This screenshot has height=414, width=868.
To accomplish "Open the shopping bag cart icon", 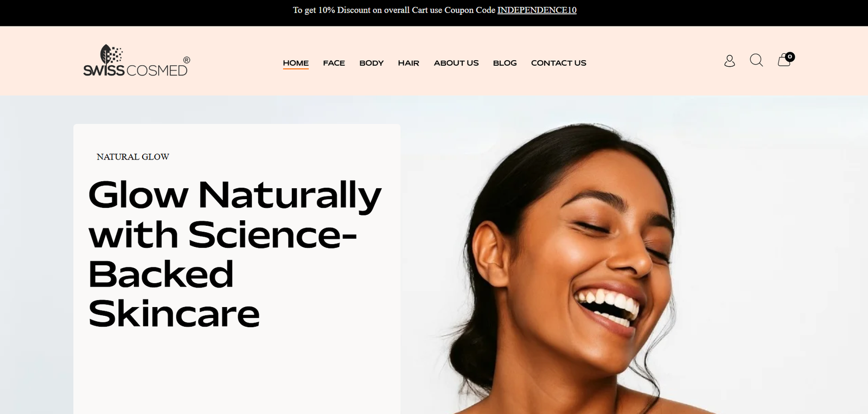I will pos(784,60).
